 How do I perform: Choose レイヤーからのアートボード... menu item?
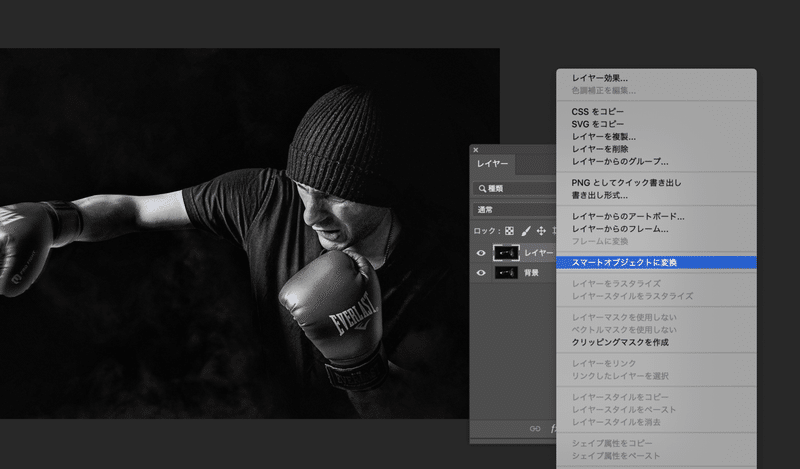tap(656, 216)
